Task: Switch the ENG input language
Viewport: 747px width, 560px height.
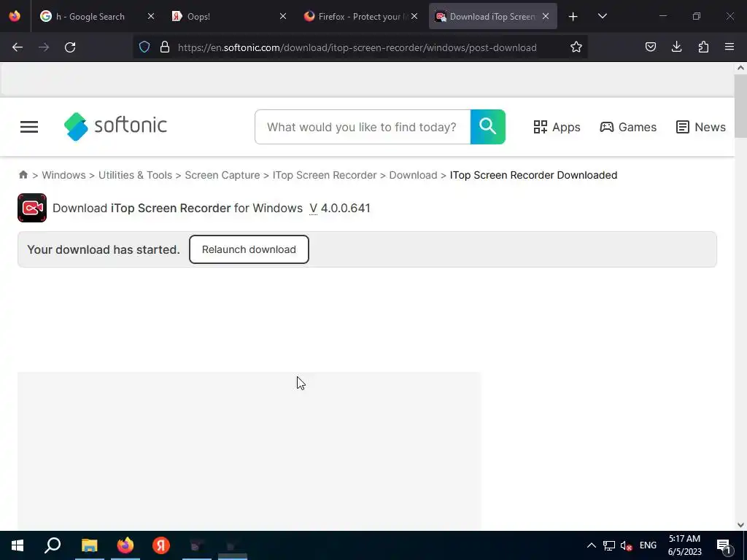Action: (648, 545)
